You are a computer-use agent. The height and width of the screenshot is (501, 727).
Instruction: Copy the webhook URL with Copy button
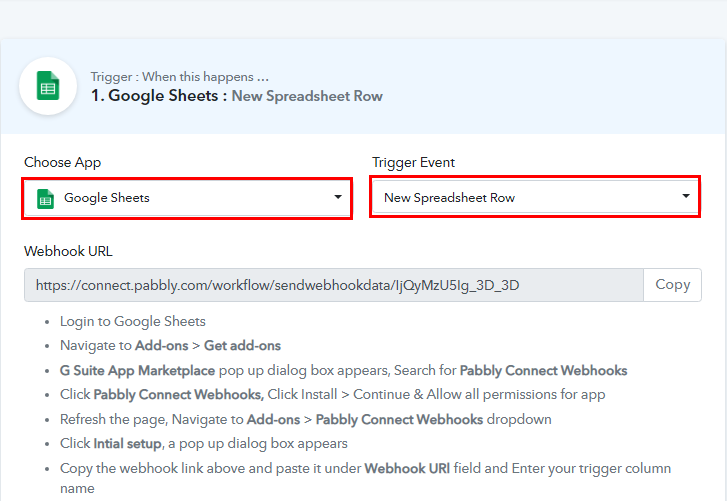tap(672, 285)
